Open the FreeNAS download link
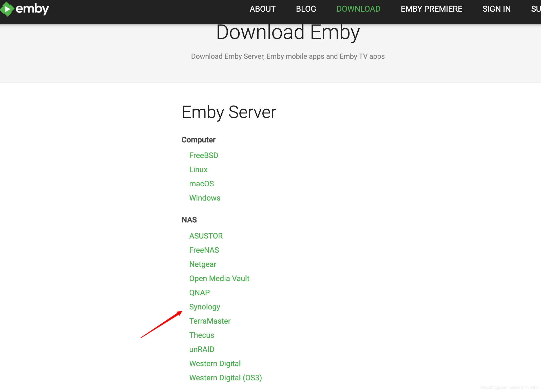 coord(204,250)
